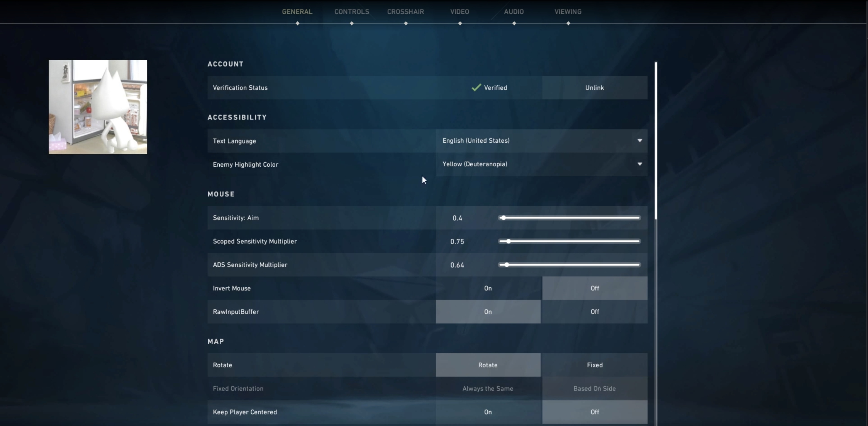Set Keep Player Centered to Off

point(595,412)
